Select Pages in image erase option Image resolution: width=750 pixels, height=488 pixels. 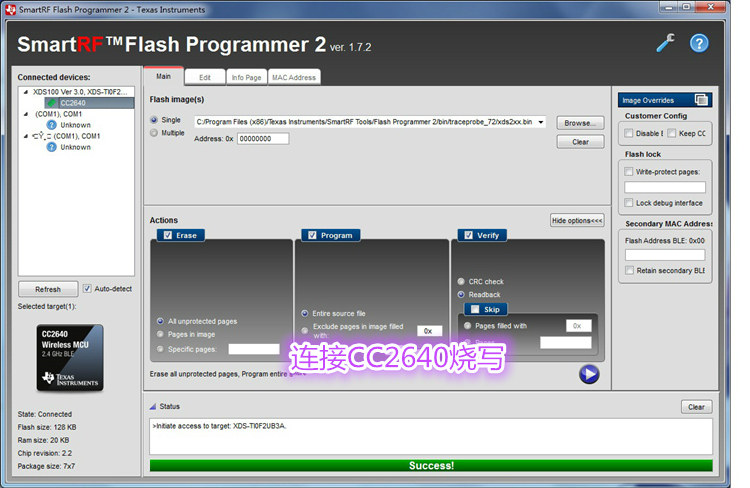pyautogui.click(x=160, y=334)
